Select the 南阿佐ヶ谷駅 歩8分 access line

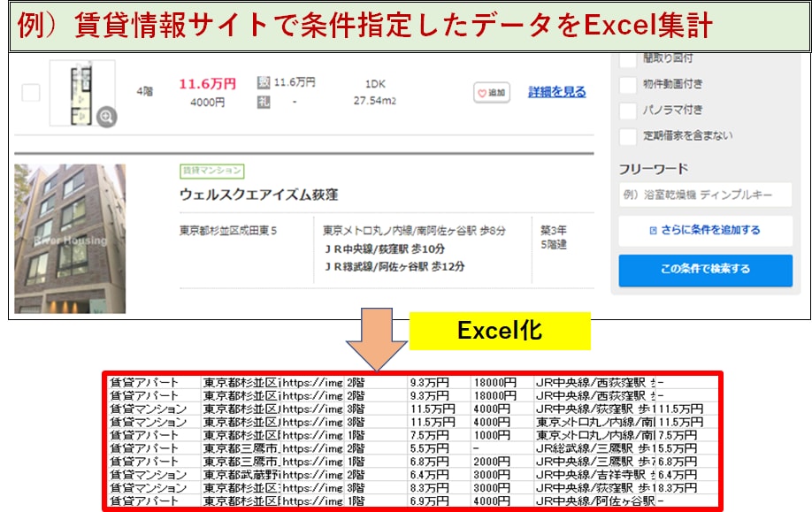click(x=414, y=231)
